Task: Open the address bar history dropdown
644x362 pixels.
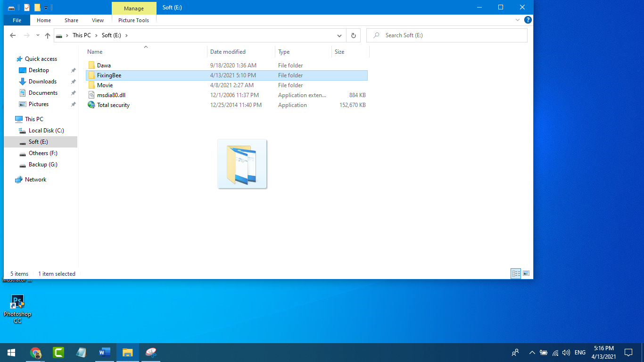Action: pos(339,35)
